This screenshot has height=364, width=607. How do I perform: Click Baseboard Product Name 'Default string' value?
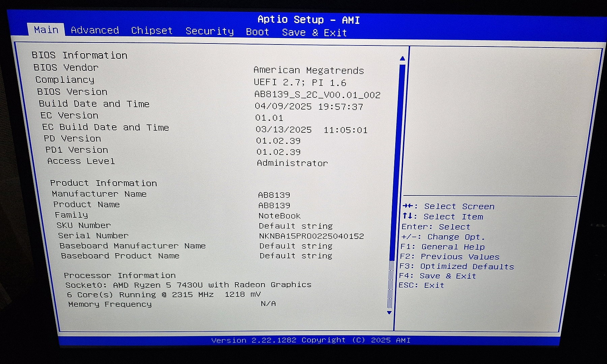coord(296,256)
